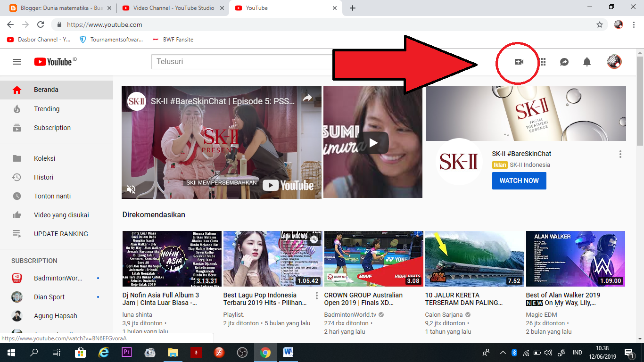Open YouTube Messages icon
The image size is (644, 362).
[564, 62]
